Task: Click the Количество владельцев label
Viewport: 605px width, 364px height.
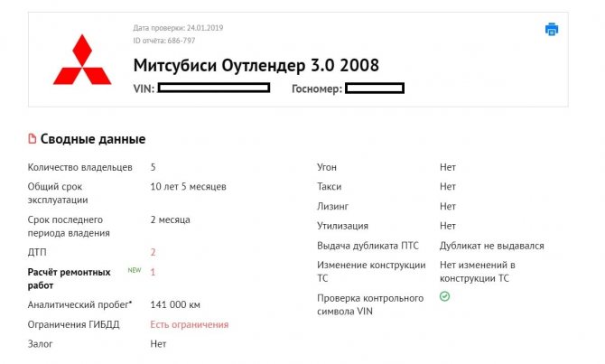Action: [79, 167]
